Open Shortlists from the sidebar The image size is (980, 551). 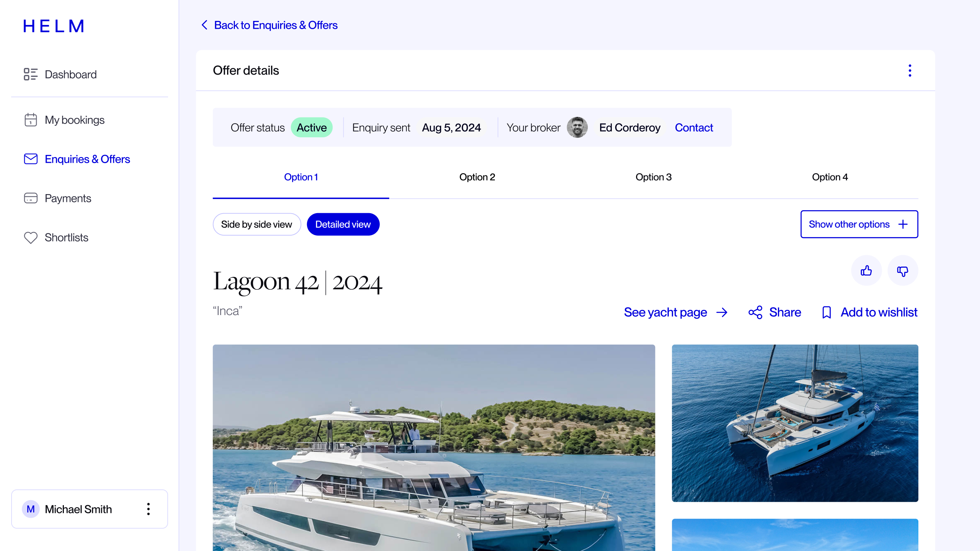[66, 237]
